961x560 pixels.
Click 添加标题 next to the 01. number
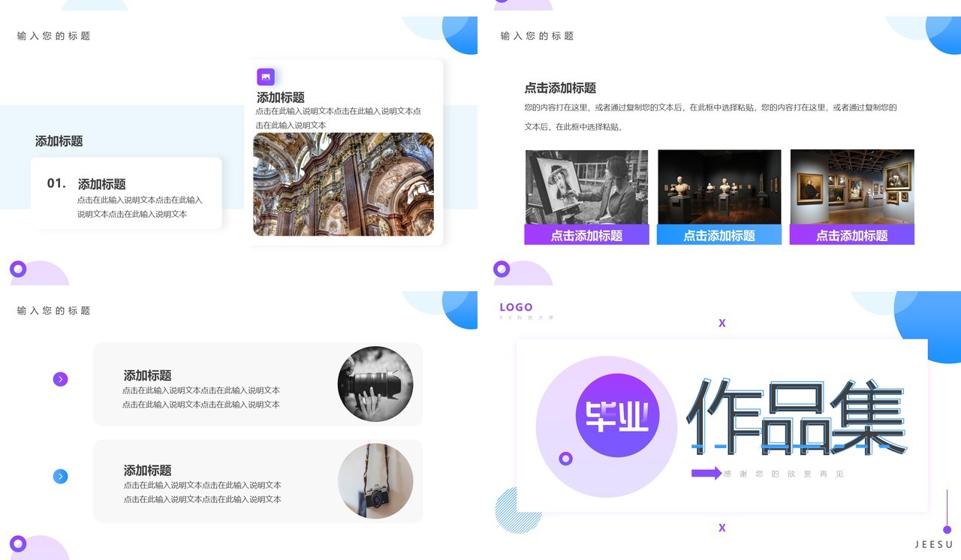[102, 184]
